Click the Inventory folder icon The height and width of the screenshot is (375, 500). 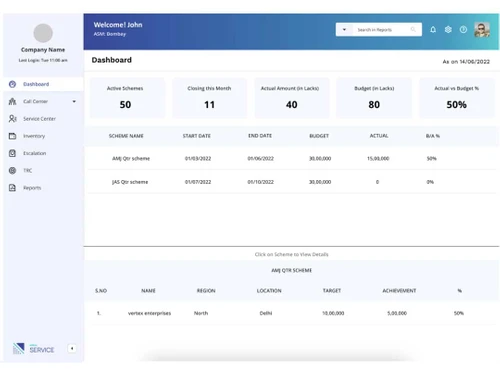click(12, 136)
